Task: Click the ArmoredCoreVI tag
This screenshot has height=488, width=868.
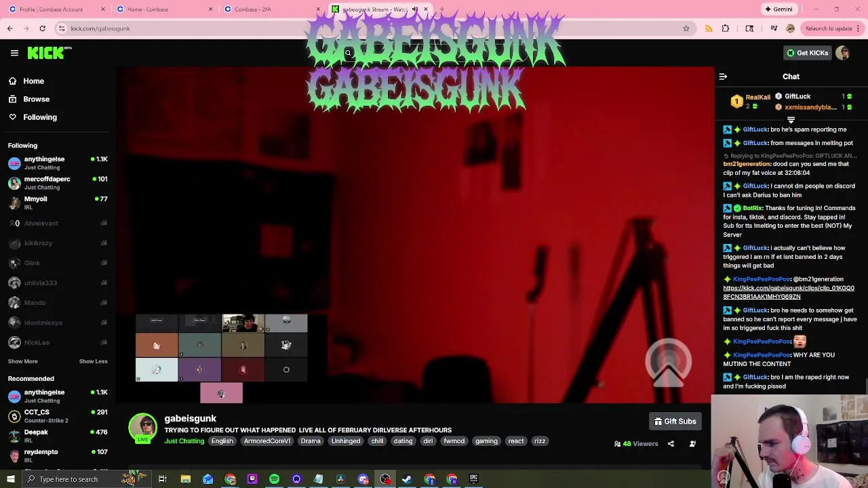Action: (x=267, y=441)
